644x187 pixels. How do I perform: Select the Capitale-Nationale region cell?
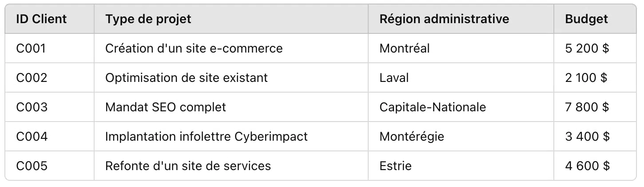click(461, 107)
